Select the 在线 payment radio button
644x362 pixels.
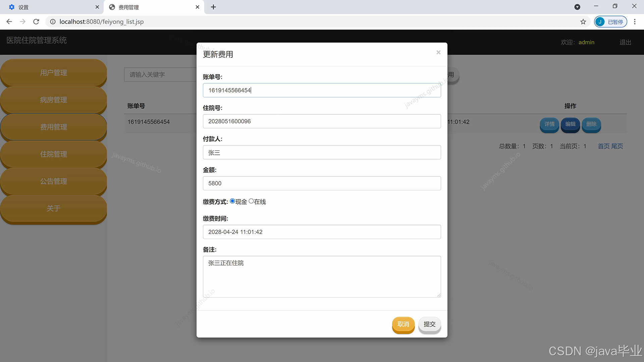pos(251,201)
